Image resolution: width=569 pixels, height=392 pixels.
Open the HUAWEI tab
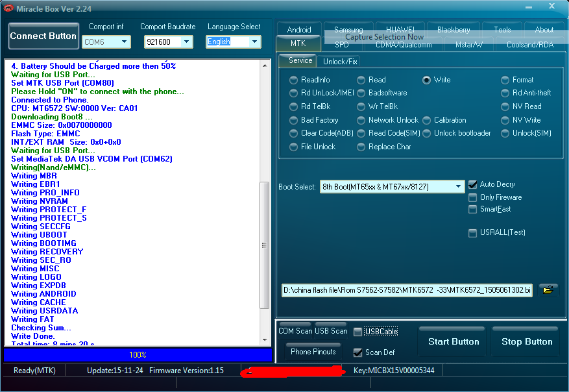(x=400, y=29)
